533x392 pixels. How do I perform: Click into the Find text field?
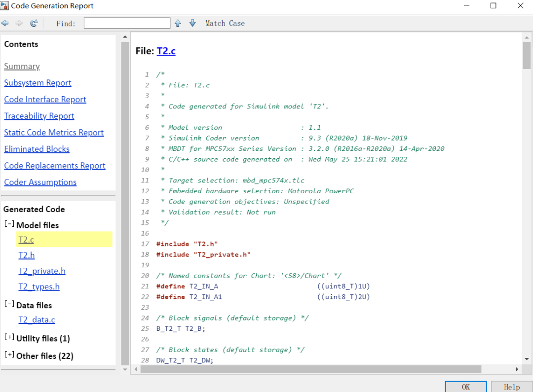point(127,23)
